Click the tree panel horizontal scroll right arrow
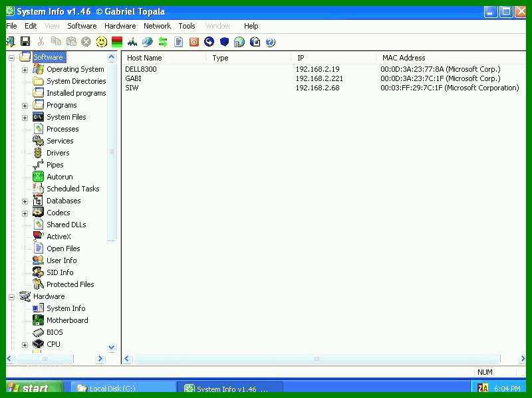Screen dimensions: 532x398 [100, 358]
